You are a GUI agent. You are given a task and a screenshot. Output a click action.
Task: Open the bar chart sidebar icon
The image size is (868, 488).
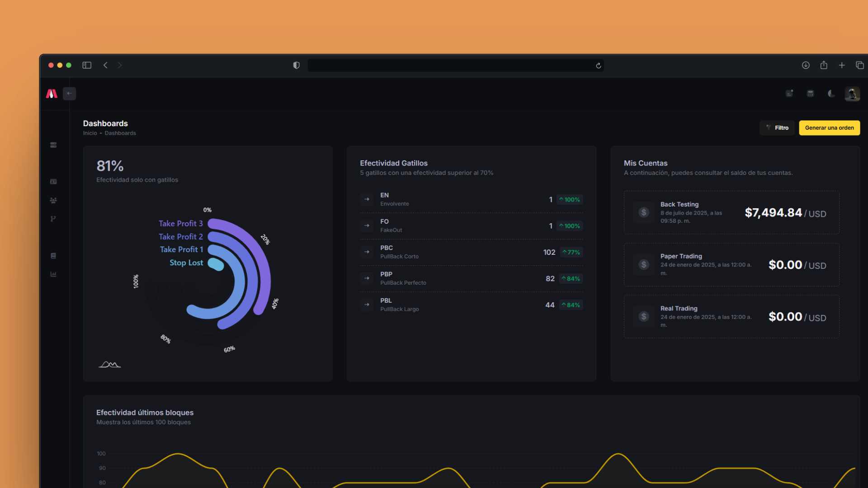(53, 274)
